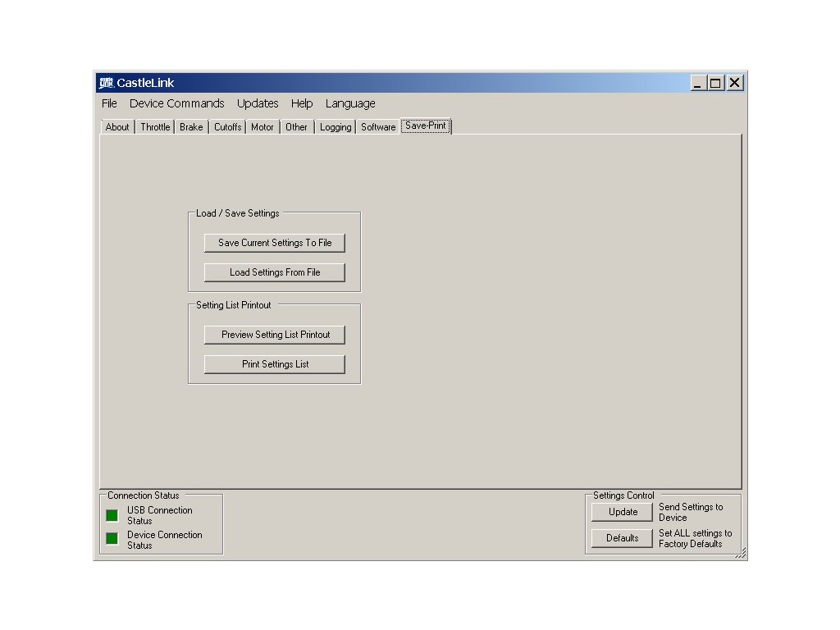
Task: Switch to the Throttle tab
Action: (155, 127)
